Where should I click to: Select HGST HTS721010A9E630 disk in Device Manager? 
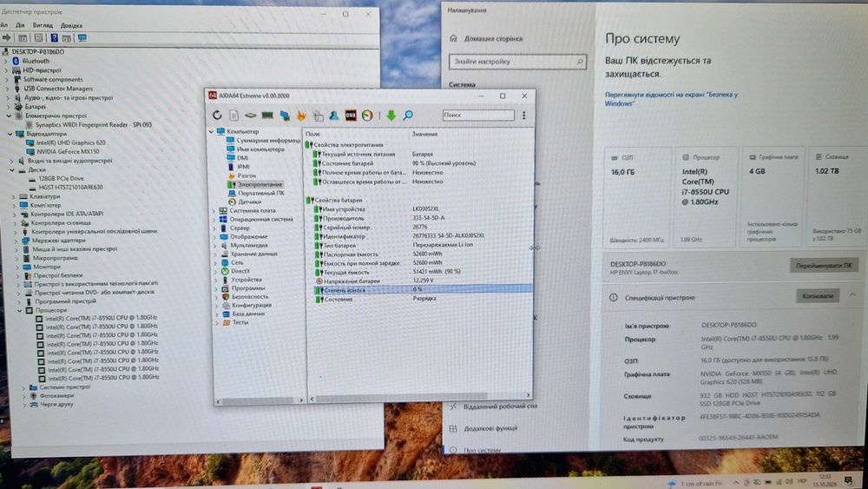[70, 188]
